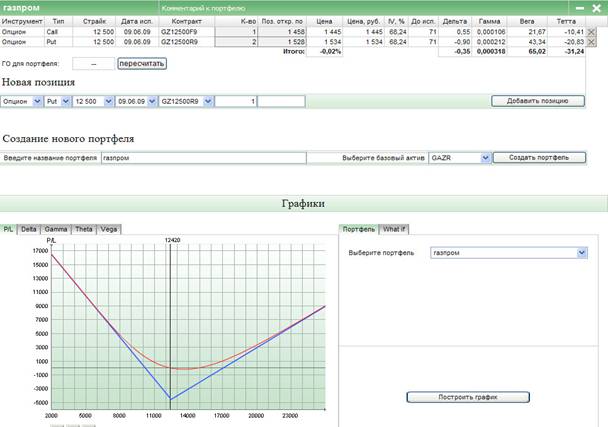The width and height of the screenshot is (608, 427).
Task: Click the 12420 price marker on chart
Action: click(172, 240)
